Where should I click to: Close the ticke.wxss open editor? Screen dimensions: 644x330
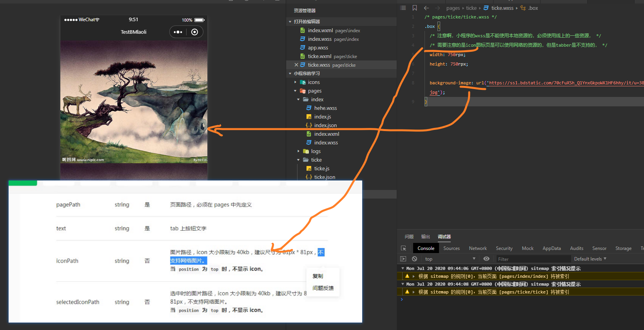click(x=296, y=65)
